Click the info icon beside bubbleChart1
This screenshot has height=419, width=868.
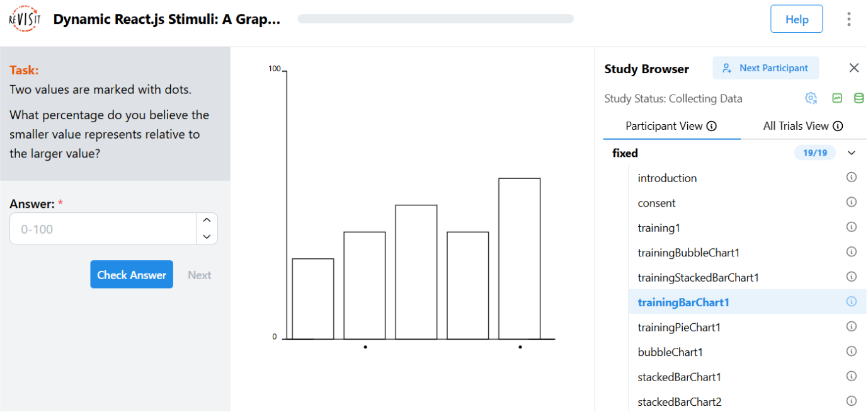(851, 352)
